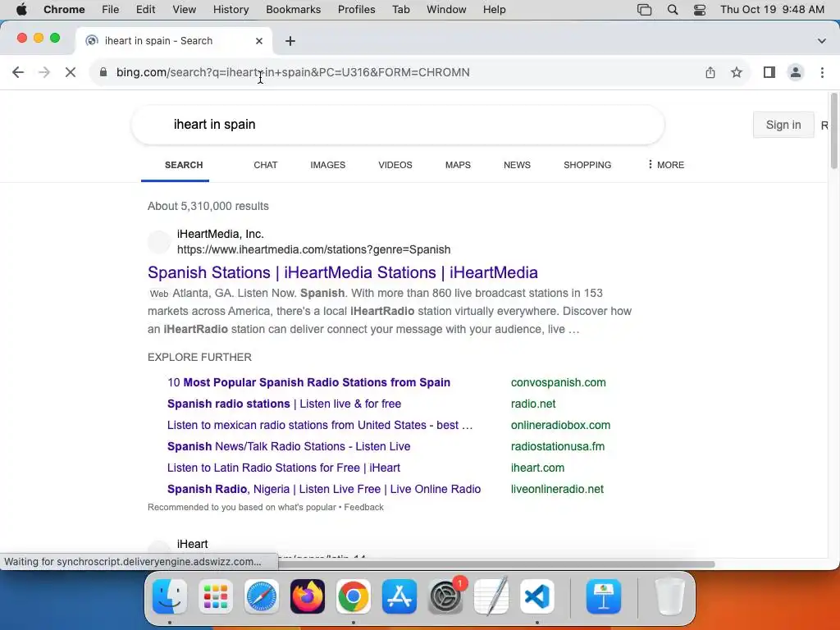The width and height of the screenshot is (840, 630).
Task: Open the Profiles menu
Action: [356, 10]
